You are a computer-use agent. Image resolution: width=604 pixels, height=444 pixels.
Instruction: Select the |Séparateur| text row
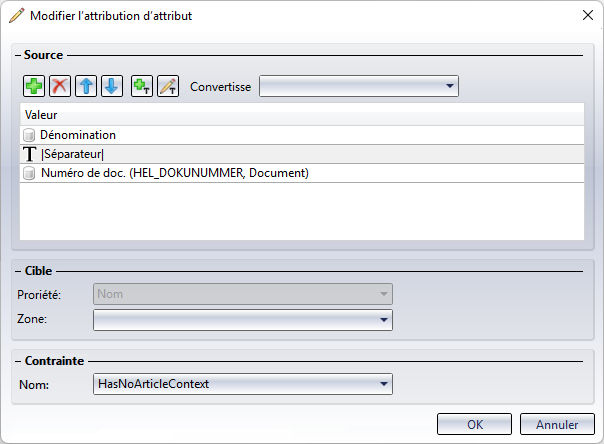click(302, 154)
